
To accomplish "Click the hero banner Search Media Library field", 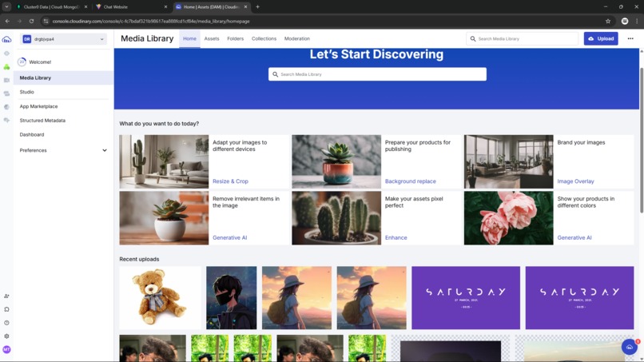I will pyautogui.click(x=377, y=74).
